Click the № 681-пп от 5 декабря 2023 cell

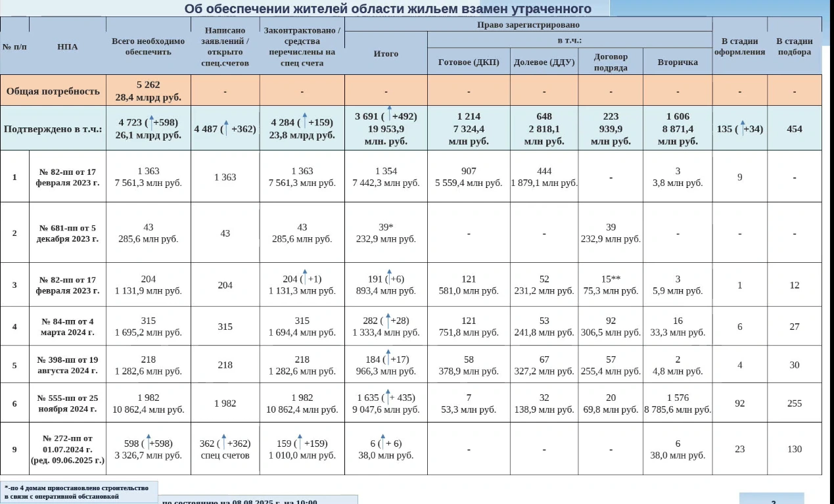[x=67, y=233]
